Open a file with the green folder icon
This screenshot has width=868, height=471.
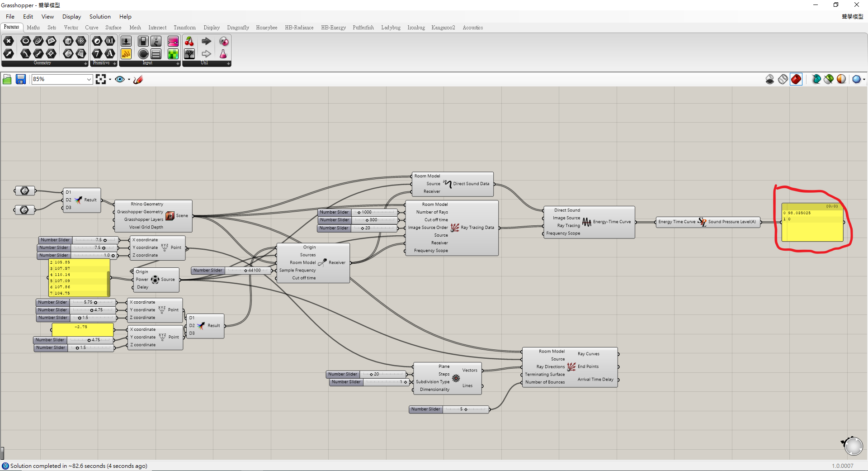tap(7, 80)
